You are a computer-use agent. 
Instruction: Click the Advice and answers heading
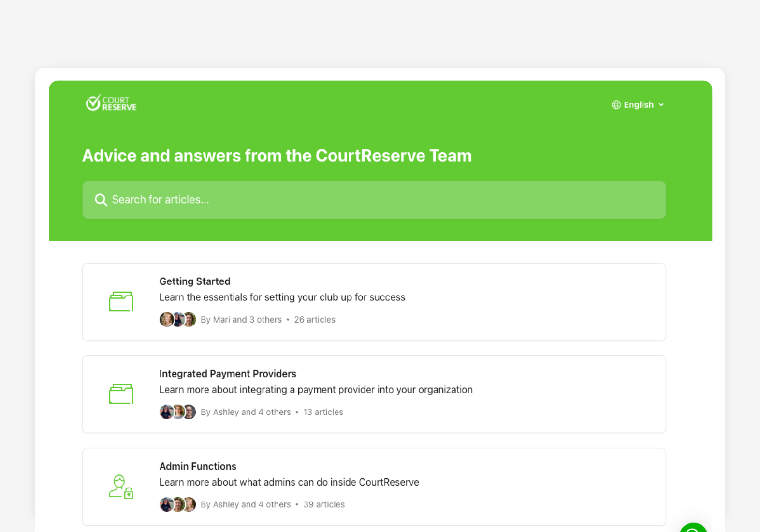coord(277,156)
